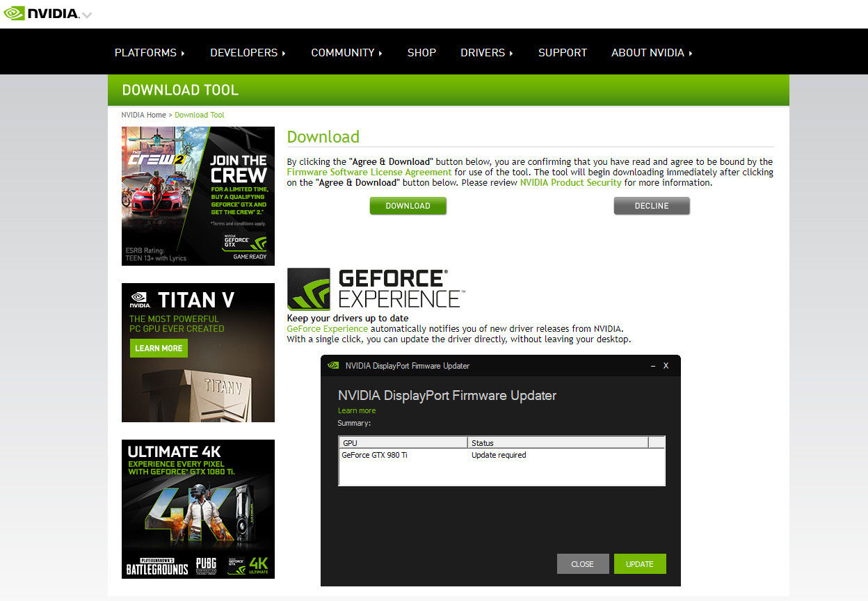Click the NVIDIA Home breadcrumb link
The height and width of the screenshot is (601, 868).
click(143, 115)
